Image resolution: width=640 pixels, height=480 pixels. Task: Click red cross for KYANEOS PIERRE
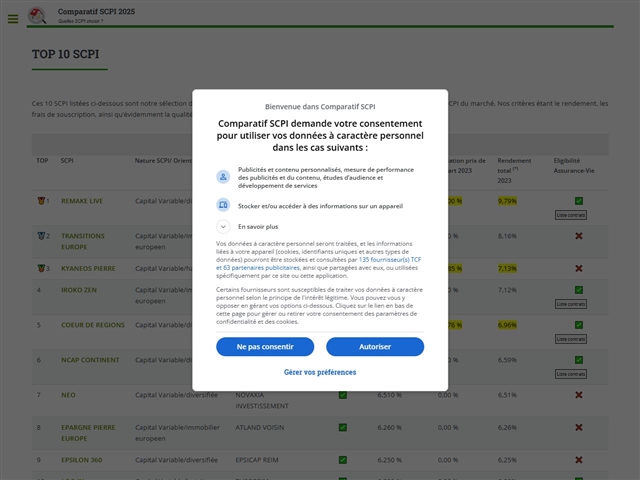(579, 269)
